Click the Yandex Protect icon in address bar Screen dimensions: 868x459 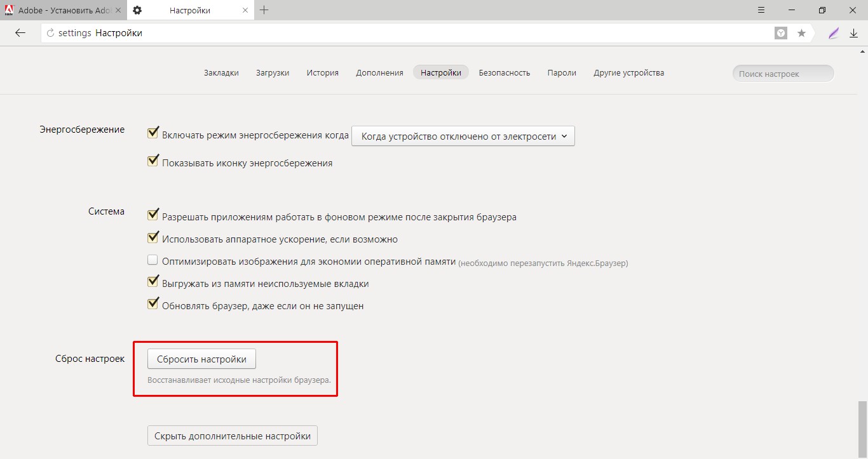click(781, 33)
